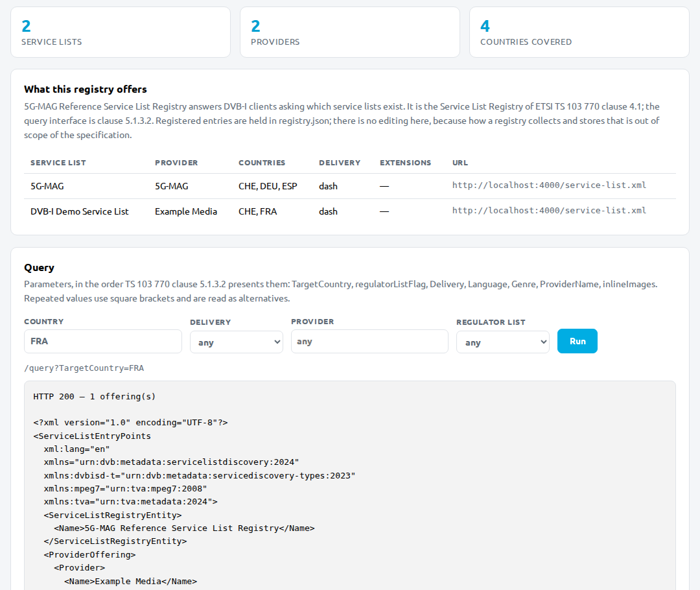Select the CHE, FRA countries cell
Image resolution: width=700 pixels, height=590 pixels.
pos(257,212)
